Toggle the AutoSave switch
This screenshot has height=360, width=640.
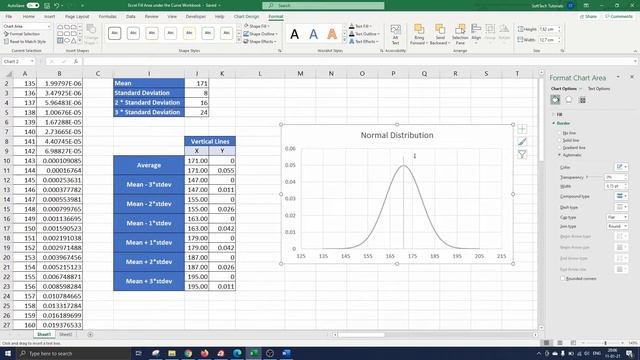[x=33, y=5]
